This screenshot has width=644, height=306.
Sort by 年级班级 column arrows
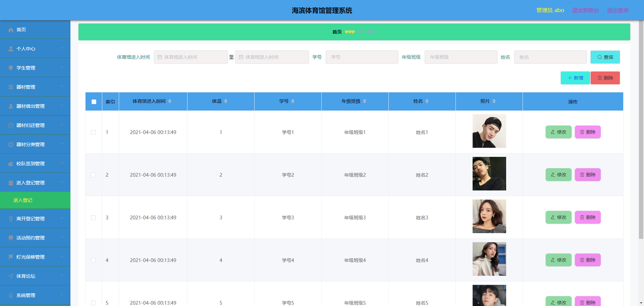[x=365, y=101]
